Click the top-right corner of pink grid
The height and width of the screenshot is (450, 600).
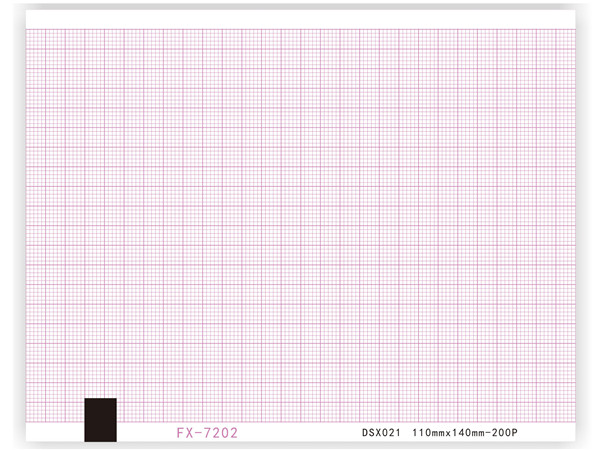pos(574,29)
